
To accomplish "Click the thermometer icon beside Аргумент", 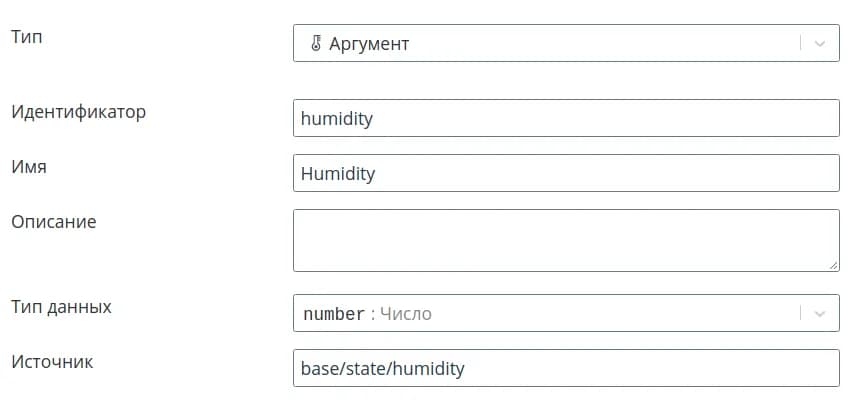I will pyautogui.click(x=316, y=44).
